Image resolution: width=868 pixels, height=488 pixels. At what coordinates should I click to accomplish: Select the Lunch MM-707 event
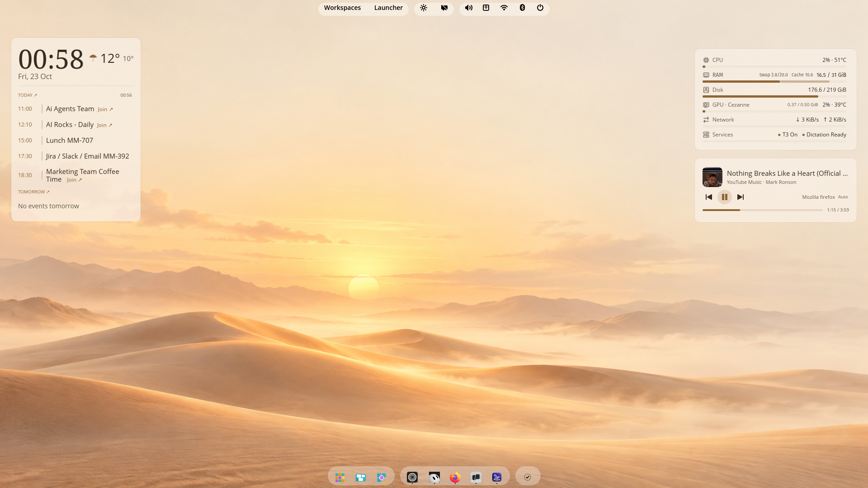[70, 141]
